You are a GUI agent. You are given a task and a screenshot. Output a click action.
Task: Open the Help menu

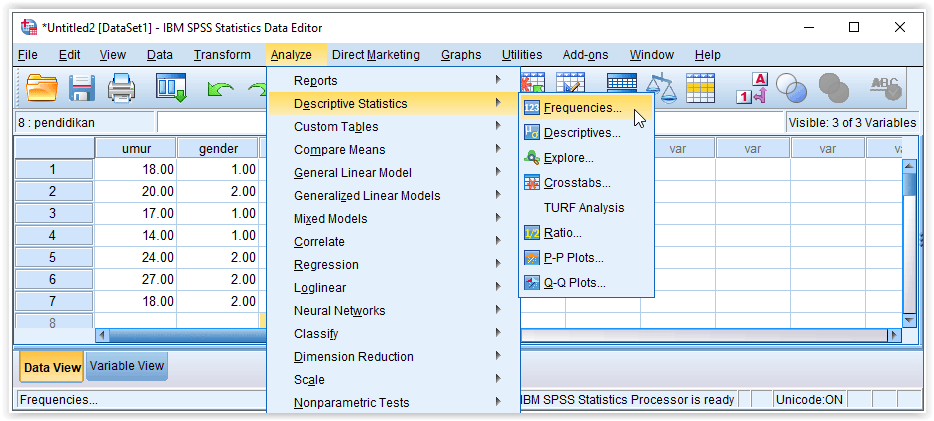pos(708,55)
